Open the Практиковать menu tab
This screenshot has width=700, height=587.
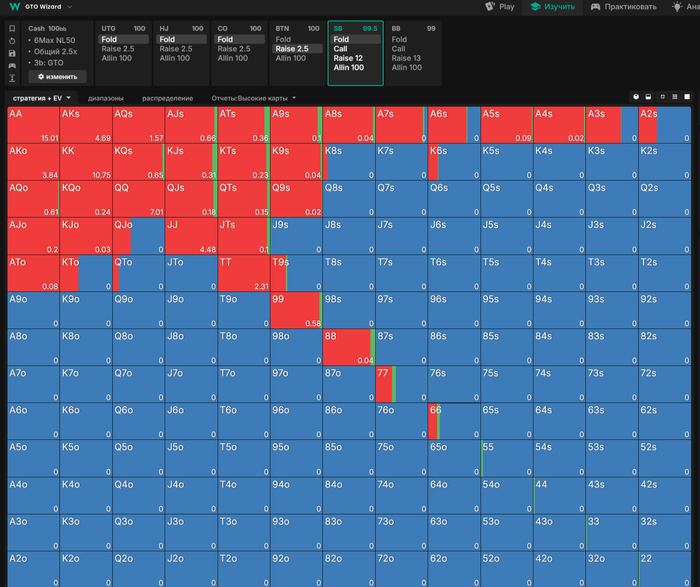624,7
